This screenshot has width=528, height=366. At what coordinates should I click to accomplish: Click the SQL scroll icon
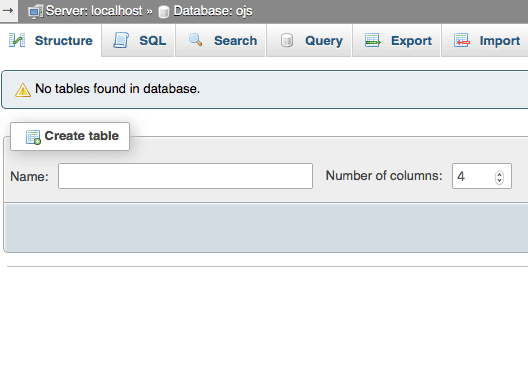(x=121, y=40)
